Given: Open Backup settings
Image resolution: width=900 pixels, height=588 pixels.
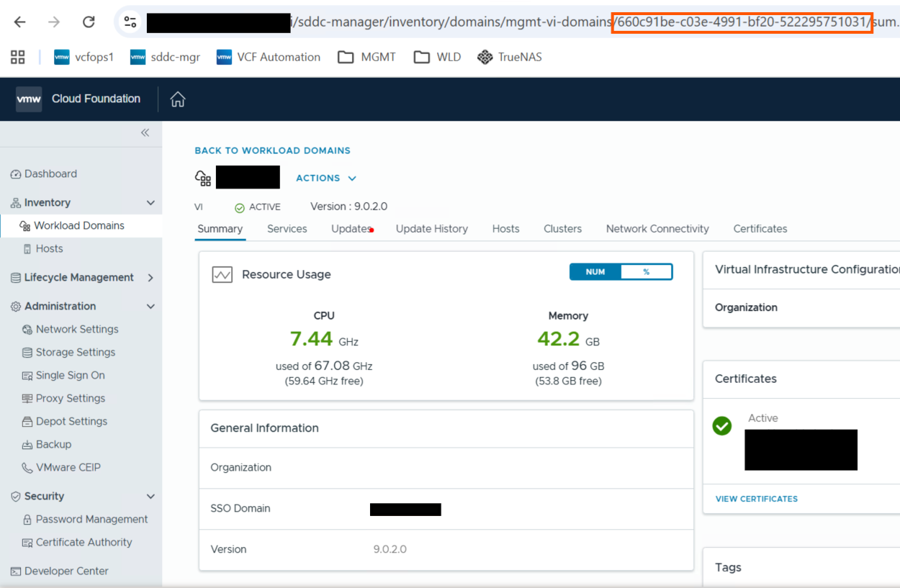Looking at the screenshot, I should 47,444.
